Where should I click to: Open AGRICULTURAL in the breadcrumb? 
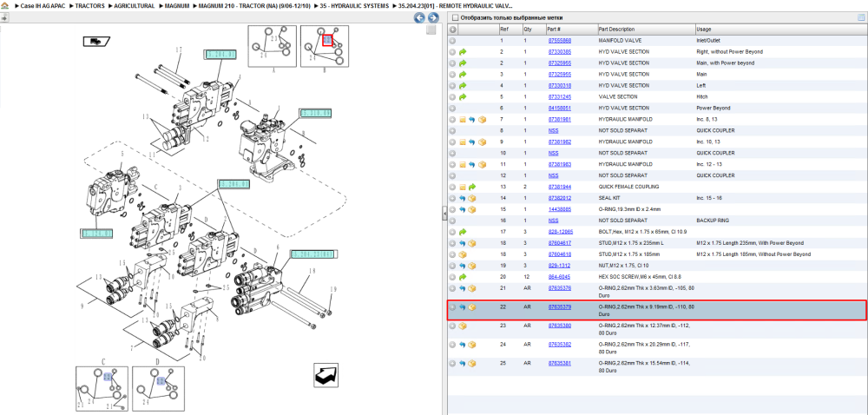(x=135, y=6)
